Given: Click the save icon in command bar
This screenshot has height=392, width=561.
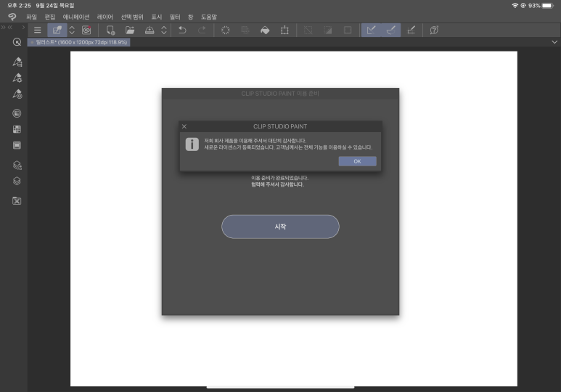Looking at the screenshot, I should (150, 30).
